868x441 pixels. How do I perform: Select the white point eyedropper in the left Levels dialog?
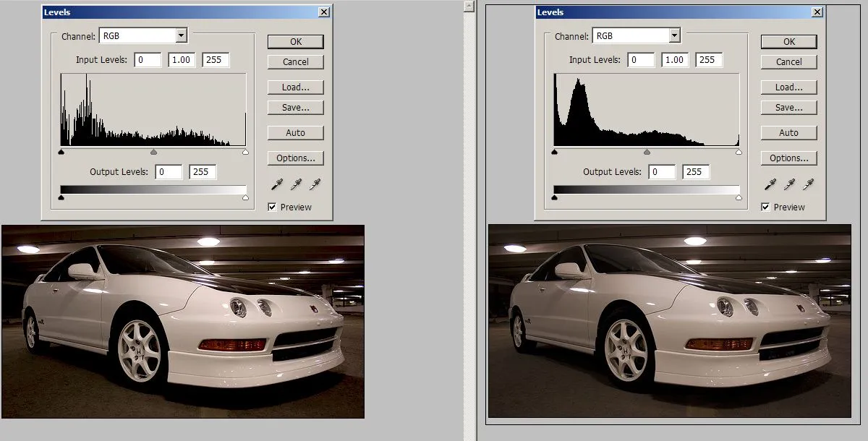click(x=315, y=184)
